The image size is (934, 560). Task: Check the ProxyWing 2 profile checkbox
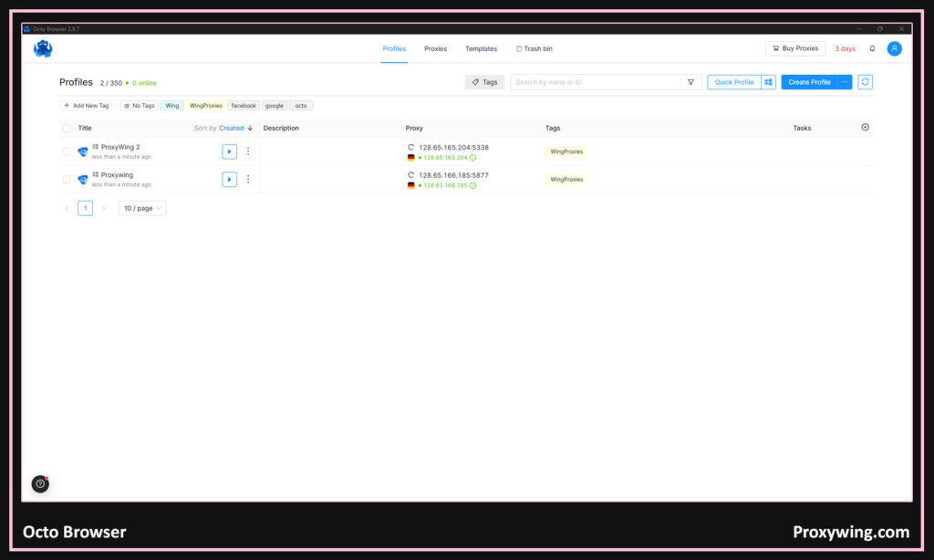point(67,152)
